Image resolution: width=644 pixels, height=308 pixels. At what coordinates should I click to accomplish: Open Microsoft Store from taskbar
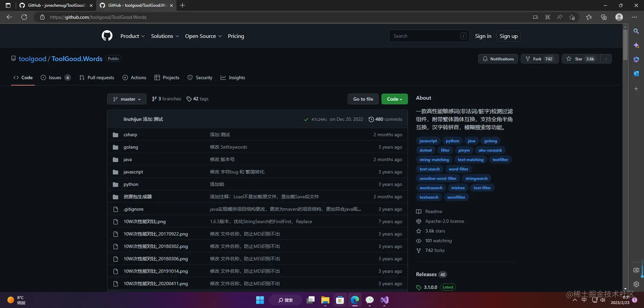point(340,300)
